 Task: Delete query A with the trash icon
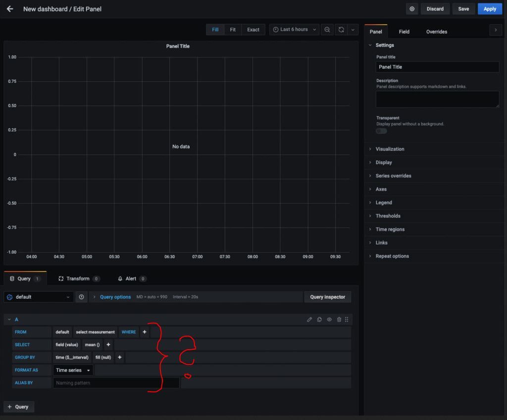tap(339, 319)
